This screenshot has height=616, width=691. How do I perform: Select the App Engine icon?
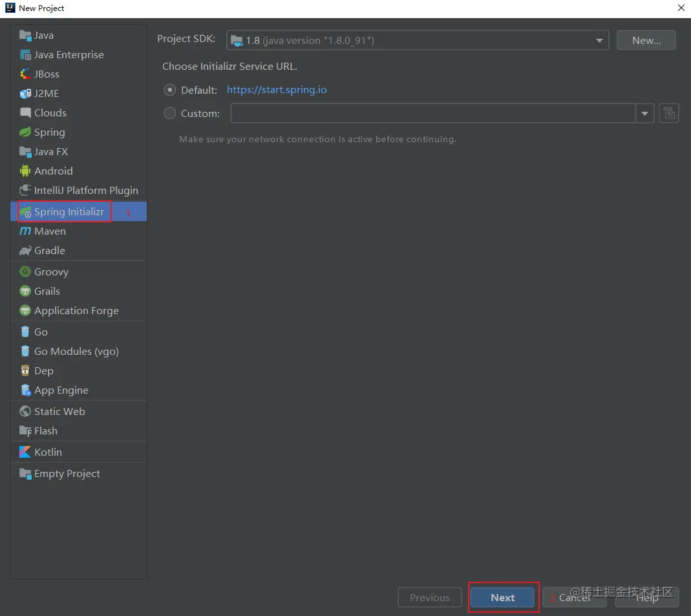click(26, 390)
